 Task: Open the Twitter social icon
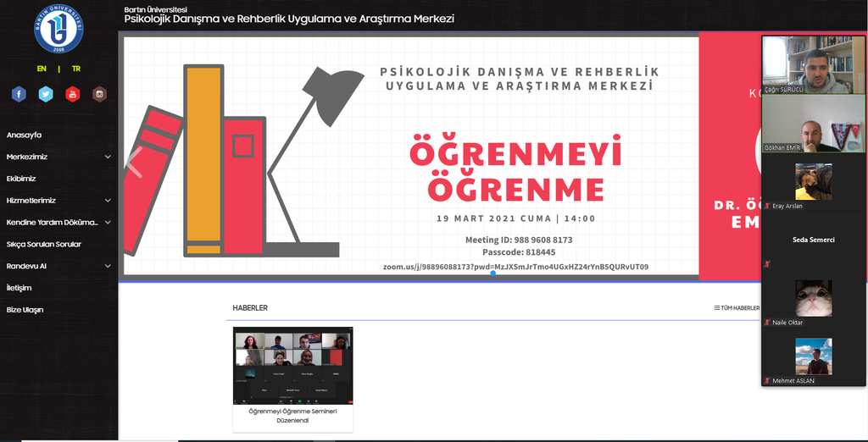(x=46, y=94)
